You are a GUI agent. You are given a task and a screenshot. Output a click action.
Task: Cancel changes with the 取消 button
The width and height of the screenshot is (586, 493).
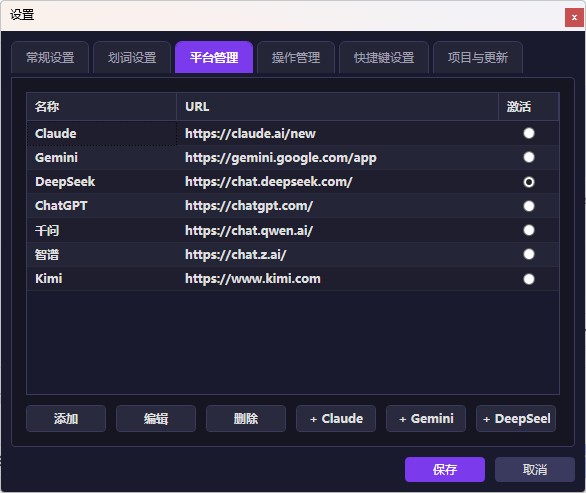pyautogui.click(x=535, y=469)
